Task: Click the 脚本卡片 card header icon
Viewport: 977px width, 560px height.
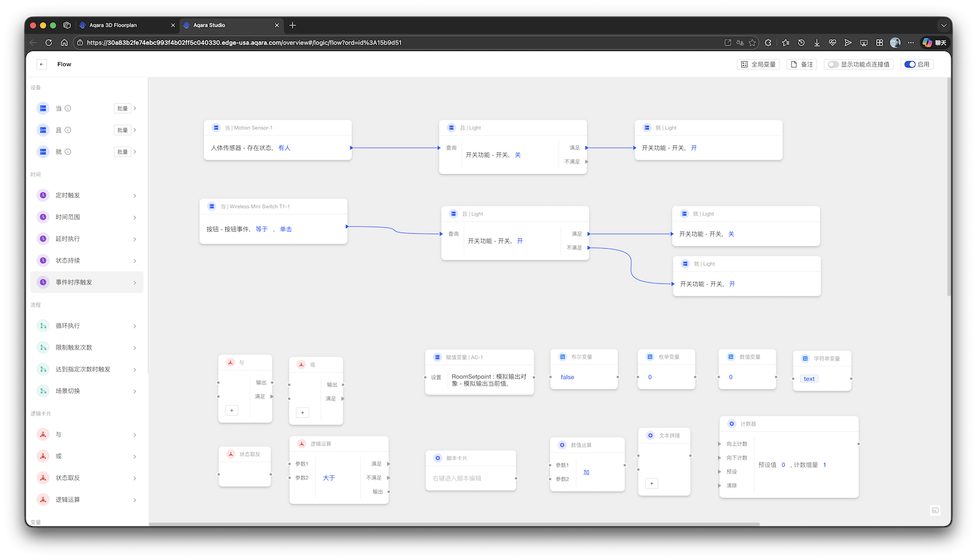Action: (x=438, y=458)
